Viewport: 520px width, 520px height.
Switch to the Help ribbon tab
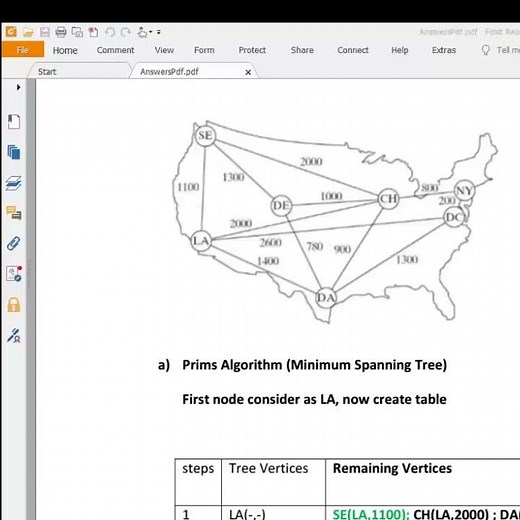(400, 50)
